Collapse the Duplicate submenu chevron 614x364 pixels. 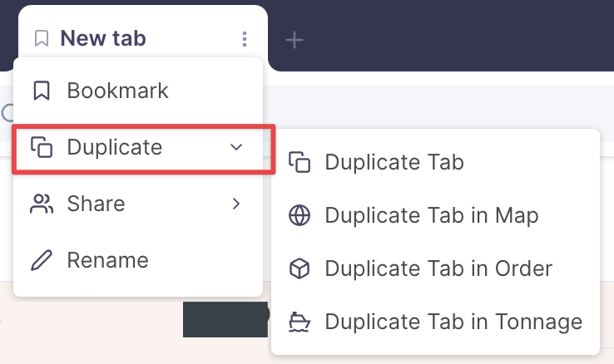pos(236,148)
